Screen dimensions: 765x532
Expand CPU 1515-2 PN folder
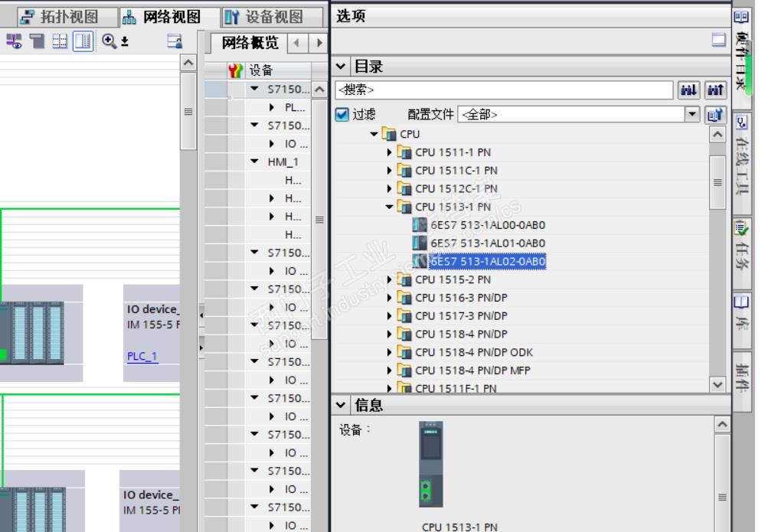(389, 279)
